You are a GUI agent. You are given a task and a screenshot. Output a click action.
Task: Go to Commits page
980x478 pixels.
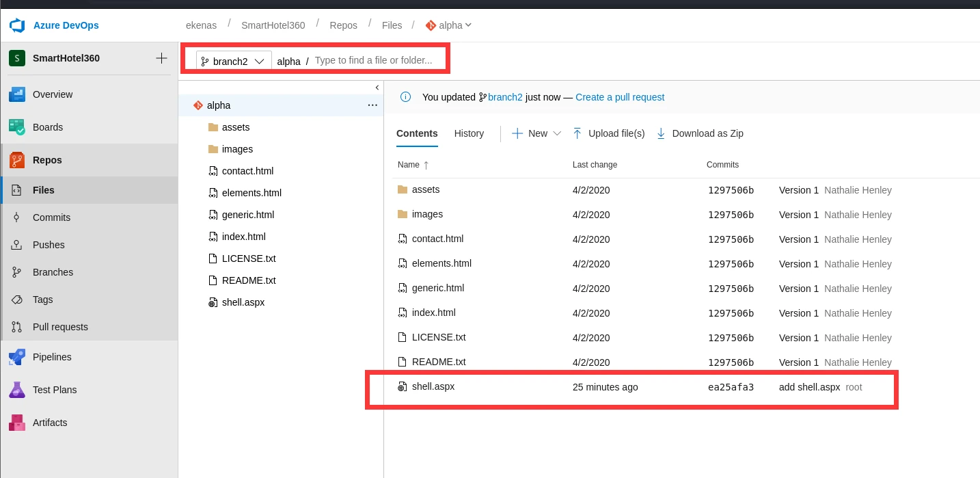click(x=89, y=217)
